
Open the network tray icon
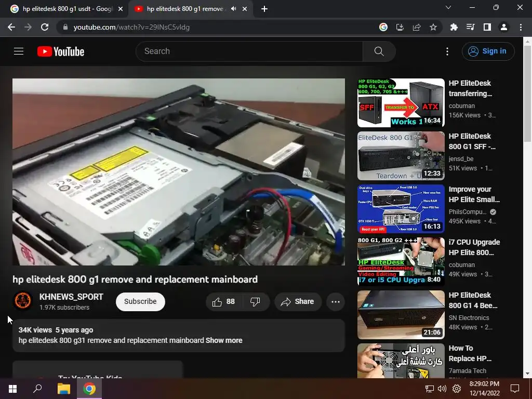430,389
